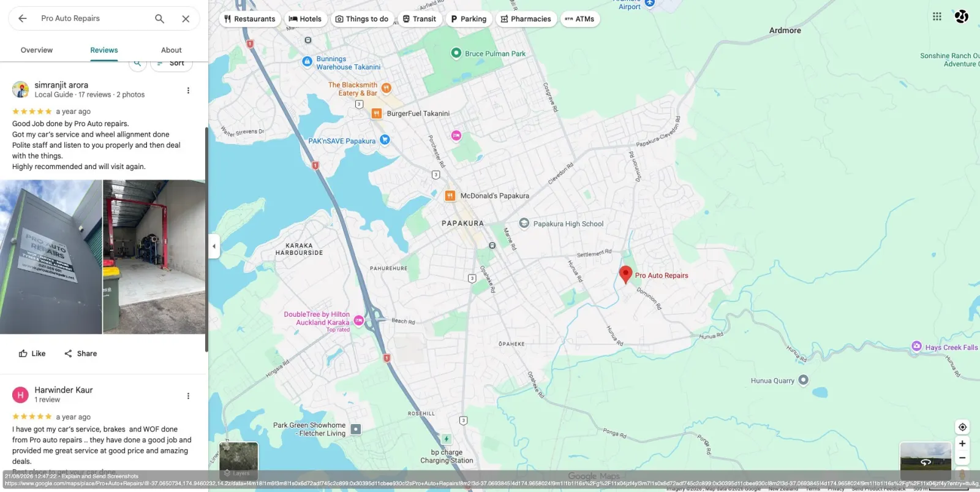Click the search magnifier icon
Image resolution: width=980 pixels, height=492 pixels.
pyautogui.click(x=159, y=18)
